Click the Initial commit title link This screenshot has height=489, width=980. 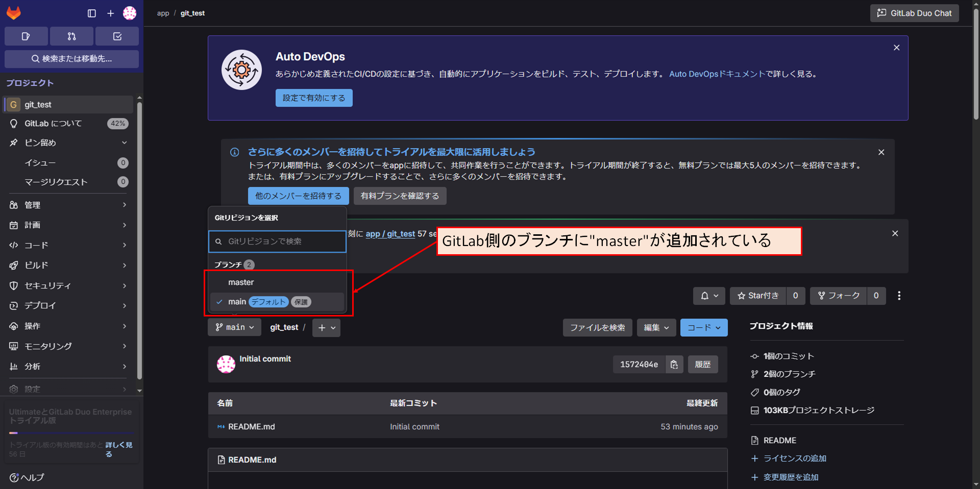pos(265,359)
